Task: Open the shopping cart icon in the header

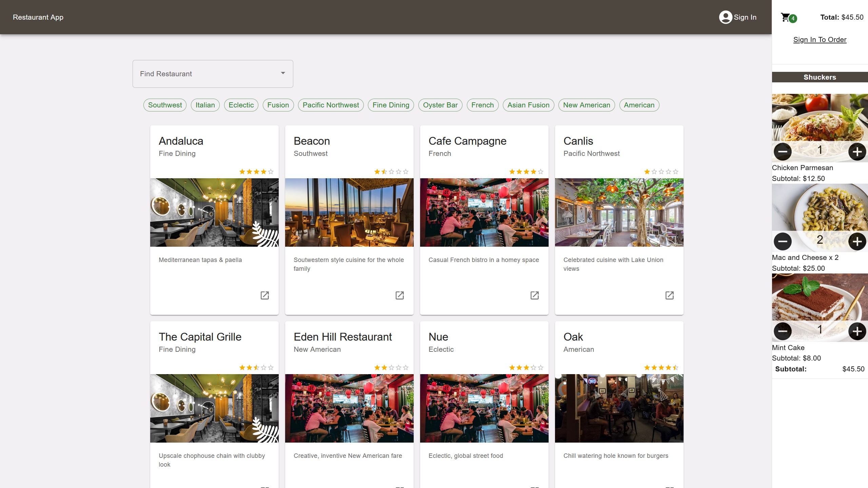Action: (785, 17)
